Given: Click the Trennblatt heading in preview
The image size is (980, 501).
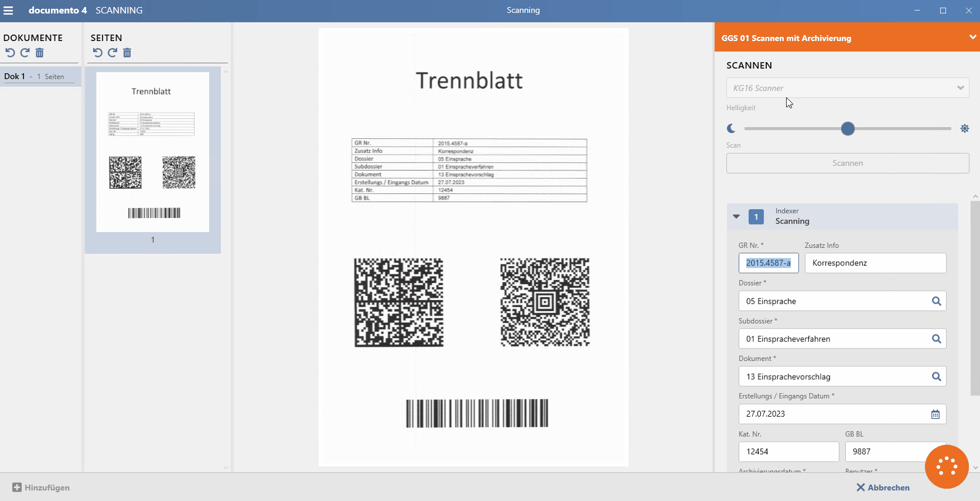Looking at the screenshot, I should [469, 81].
